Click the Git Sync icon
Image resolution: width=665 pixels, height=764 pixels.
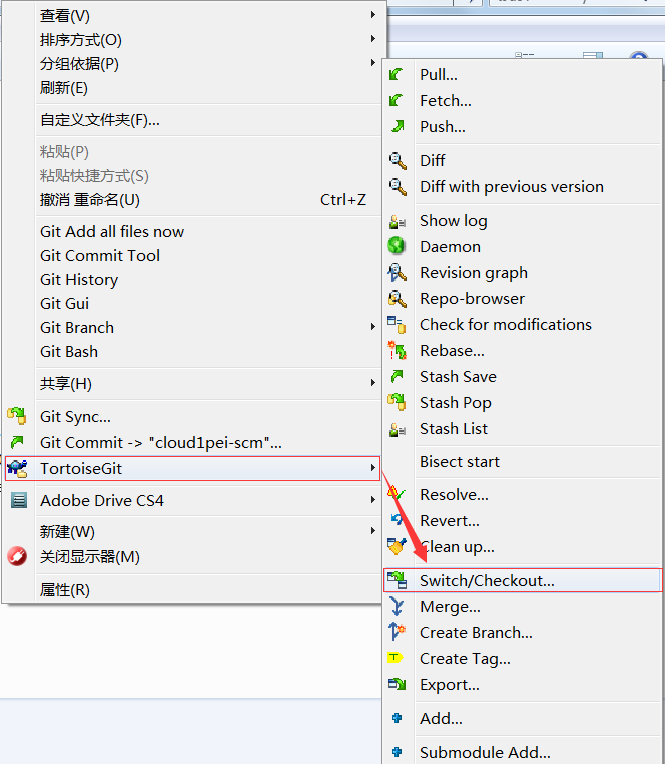(x=17, y=416)
